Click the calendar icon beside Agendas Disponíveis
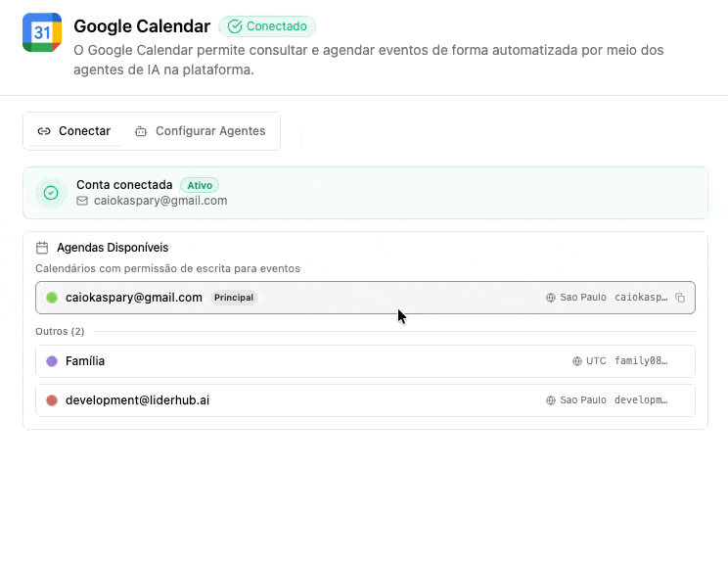 [x=42, y=248]
